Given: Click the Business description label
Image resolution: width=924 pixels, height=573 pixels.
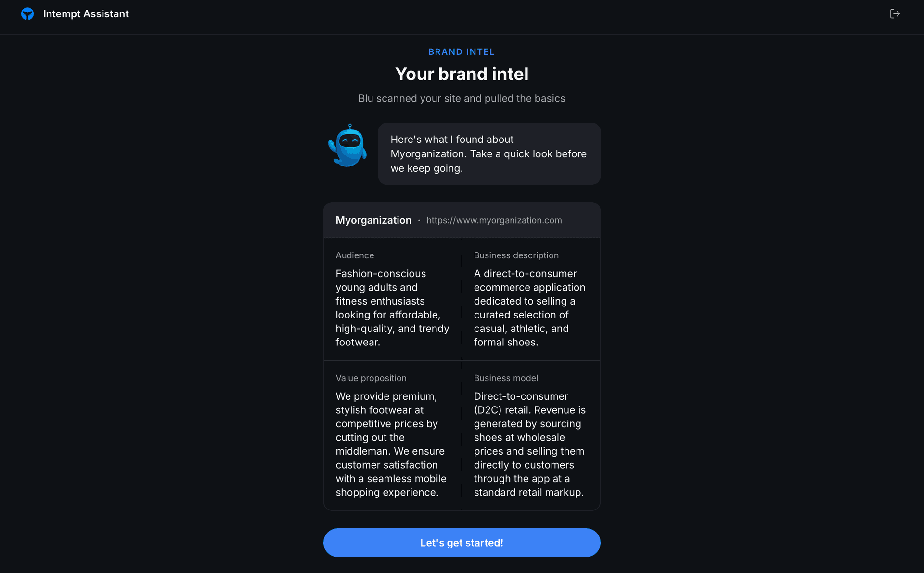Looking at the screenshot, I should pos(516,255).
